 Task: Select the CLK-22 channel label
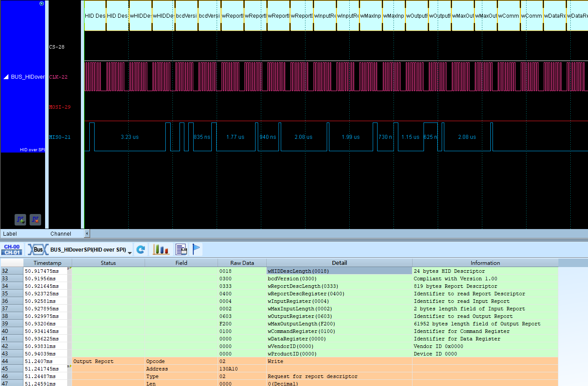coord(58,77)
